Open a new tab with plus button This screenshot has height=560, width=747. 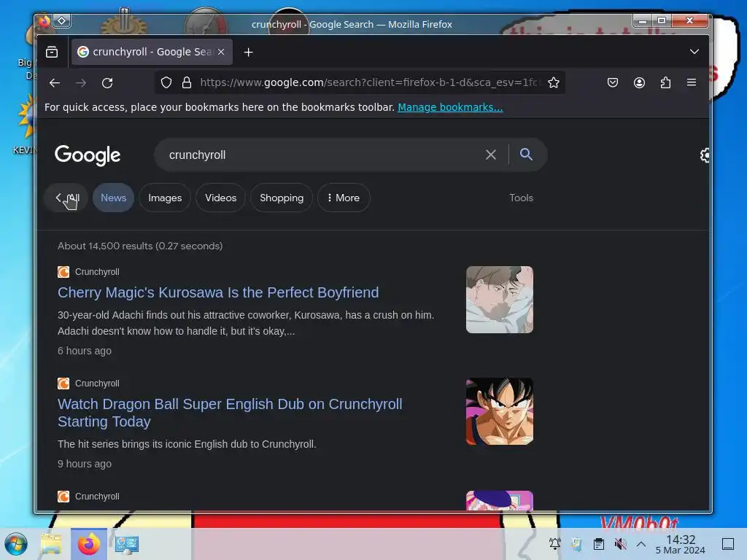(x=248, y=52)
